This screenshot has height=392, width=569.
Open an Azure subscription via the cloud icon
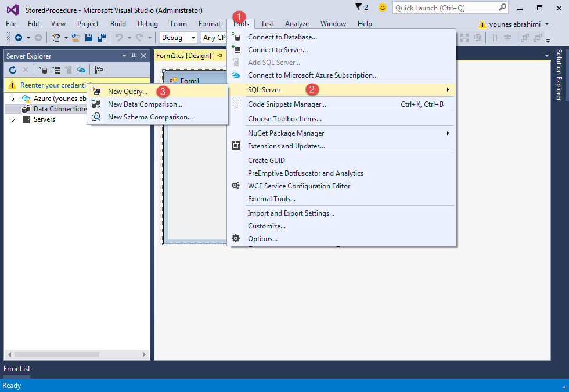(x=81, y=69)
